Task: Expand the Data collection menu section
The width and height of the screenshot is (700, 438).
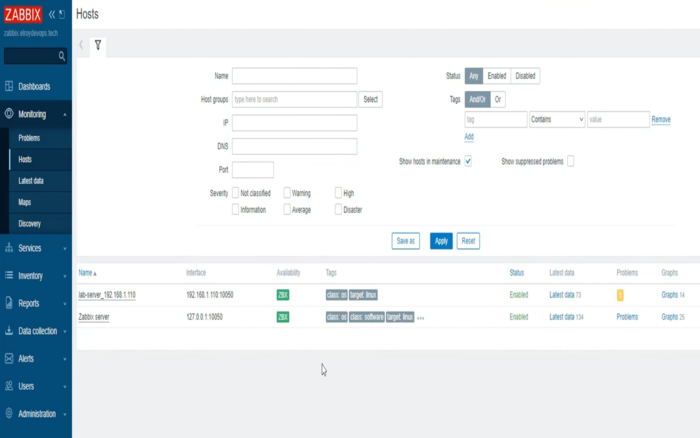Action: click(x=65, y=331)
